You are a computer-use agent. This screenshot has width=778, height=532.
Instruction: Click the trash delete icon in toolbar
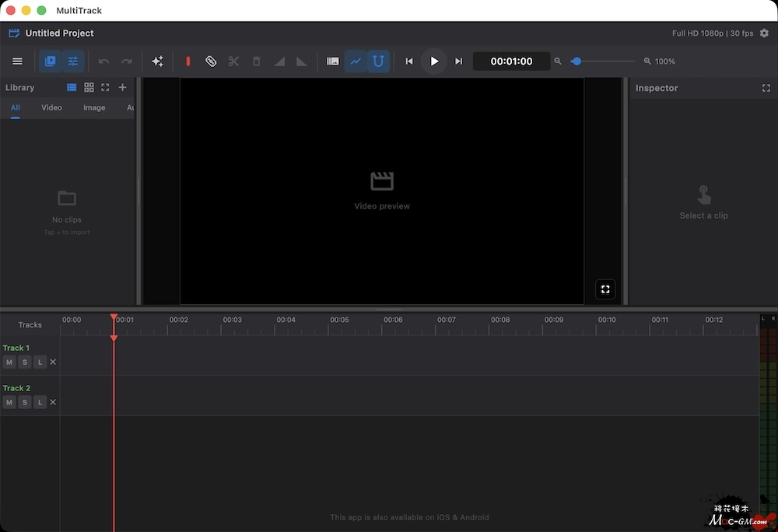256,61
